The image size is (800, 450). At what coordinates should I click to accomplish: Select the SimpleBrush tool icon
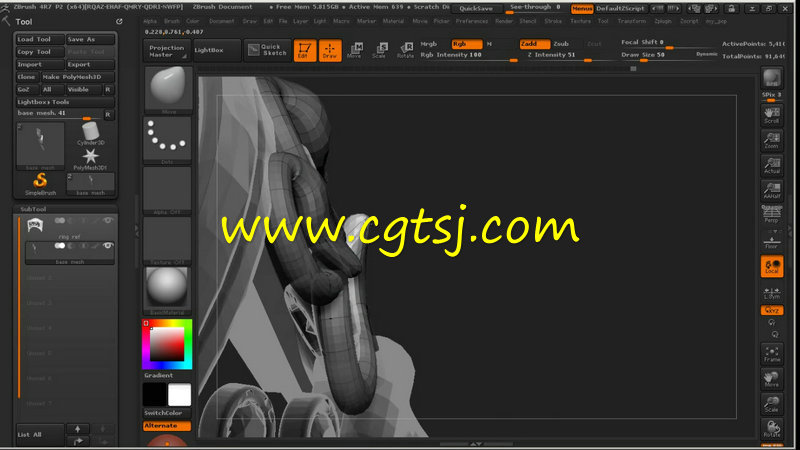pyautogui.click(x=40, y=184)
